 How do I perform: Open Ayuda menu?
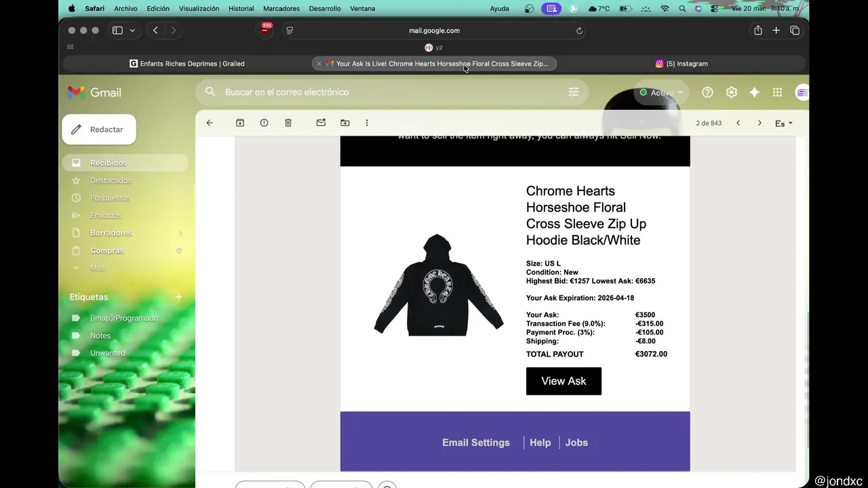click(499, 9)
